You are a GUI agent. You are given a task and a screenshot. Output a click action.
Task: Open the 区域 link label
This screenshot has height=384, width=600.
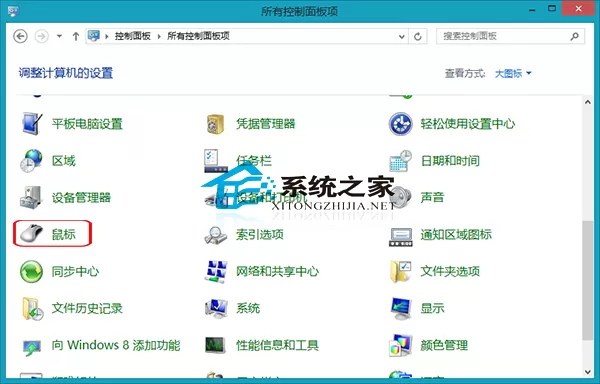pyautogui.click(x=64, y=161)
